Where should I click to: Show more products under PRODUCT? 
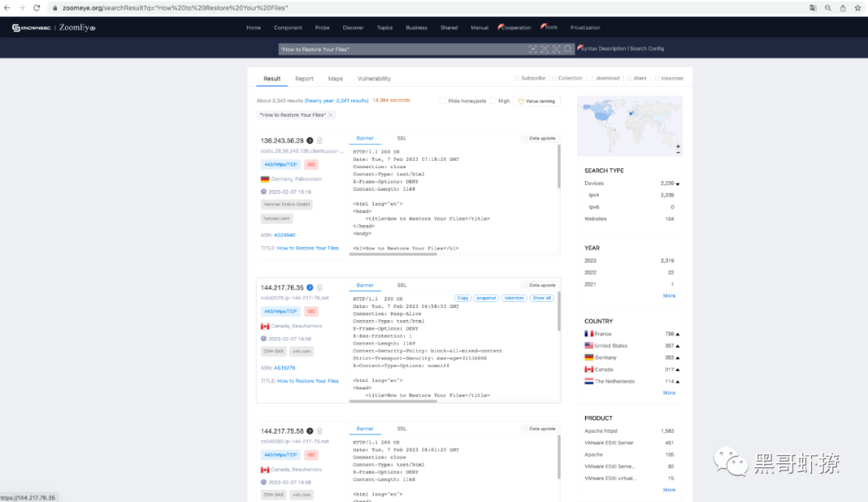(x=669, y=490)
